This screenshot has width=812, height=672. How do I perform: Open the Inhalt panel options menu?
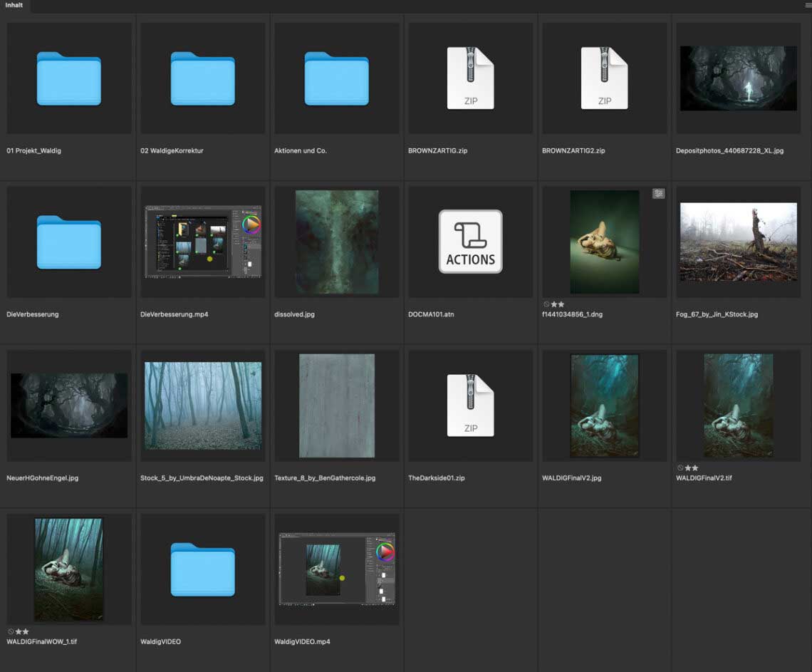[807, 6]
